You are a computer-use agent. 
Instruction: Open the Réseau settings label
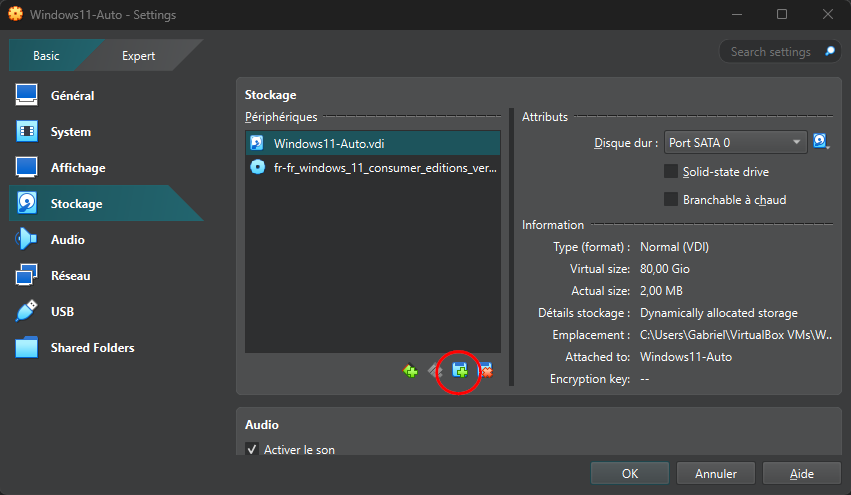(x=71, y=276)
